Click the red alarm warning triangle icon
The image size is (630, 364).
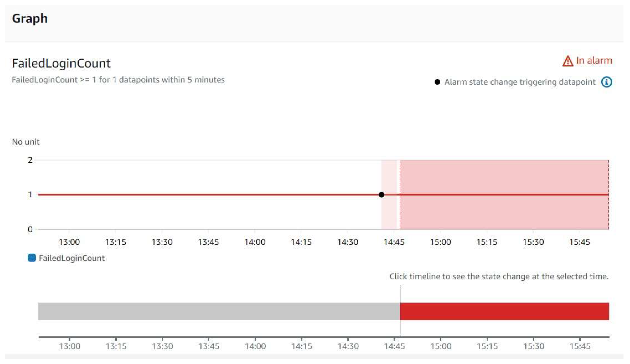pyautogui.click(x=567, y=61)
